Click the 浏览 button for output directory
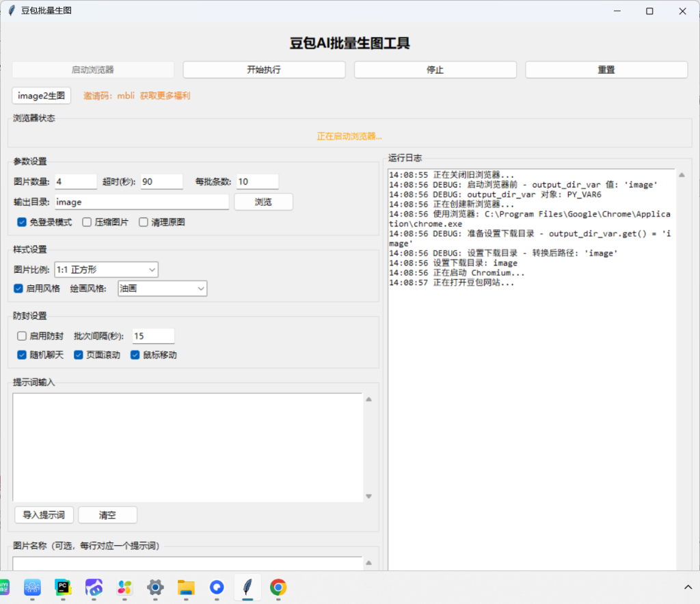This screenshot has width=700, height=604. point(263,202)
